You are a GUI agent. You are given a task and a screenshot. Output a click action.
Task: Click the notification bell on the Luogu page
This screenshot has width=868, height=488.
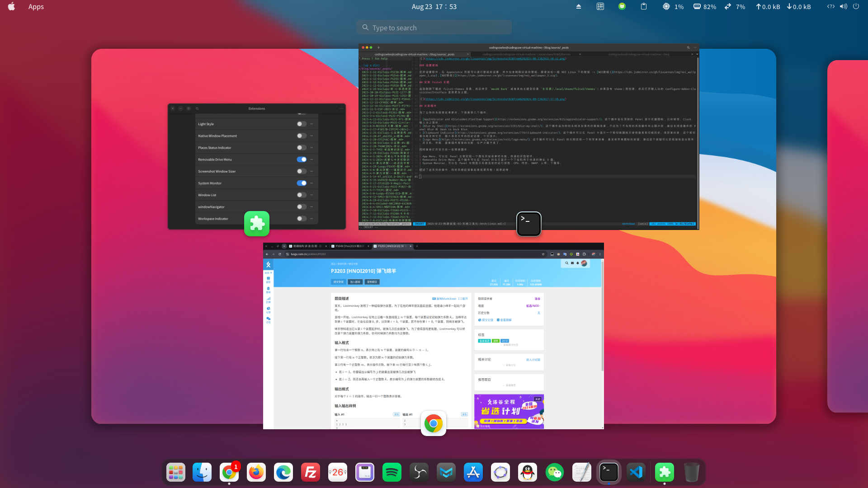click(577, 263)
